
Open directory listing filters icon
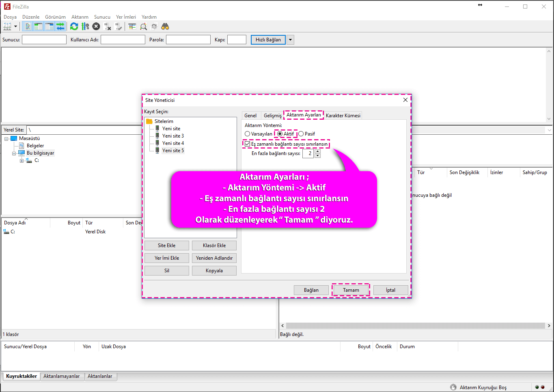132,27
